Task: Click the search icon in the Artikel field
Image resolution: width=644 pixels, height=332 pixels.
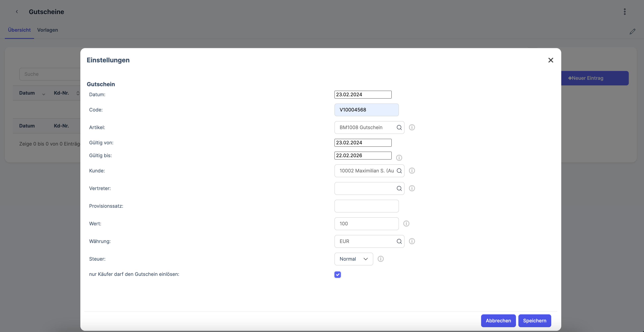Action: (x=399, y=127)
